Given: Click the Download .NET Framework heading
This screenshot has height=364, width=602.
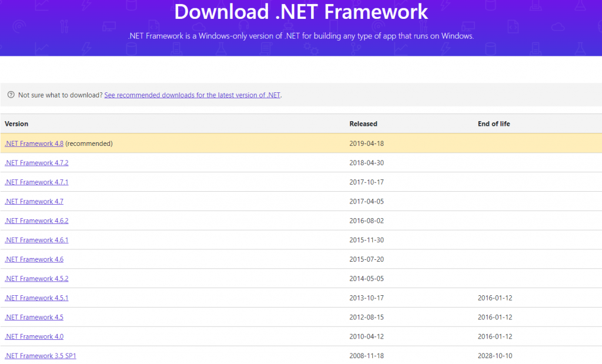Looking at the screenshot, I should click(x=301, y=12).
